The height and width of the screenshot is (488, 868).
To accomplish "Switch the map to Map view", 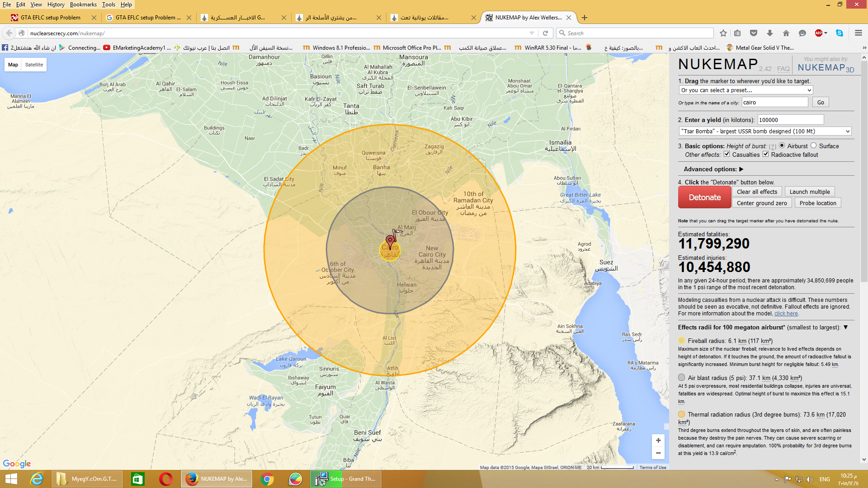I will tap(13, 65).
